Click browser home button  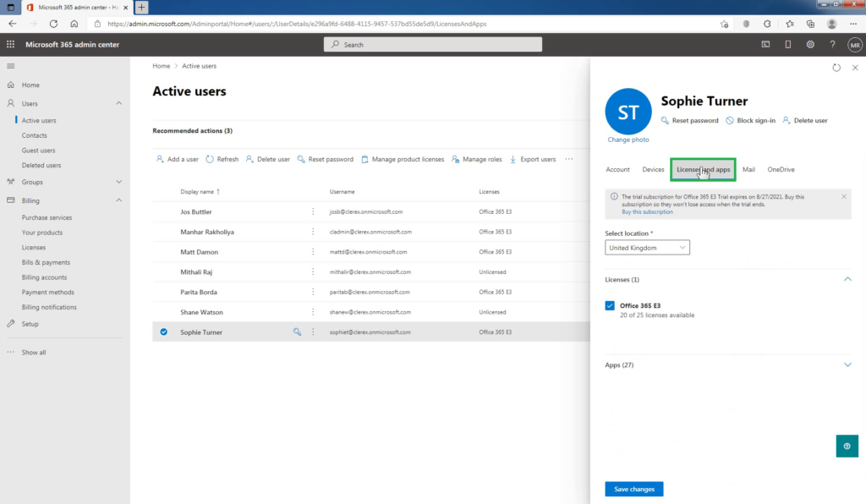tap(74, 24)
